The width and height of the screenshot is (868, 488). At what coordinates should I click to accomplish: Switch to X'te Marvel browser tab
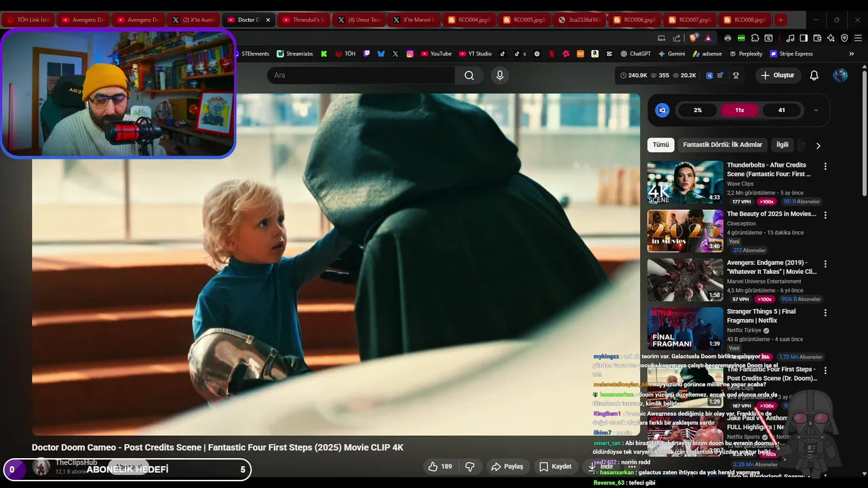click(x=414, y=20)
